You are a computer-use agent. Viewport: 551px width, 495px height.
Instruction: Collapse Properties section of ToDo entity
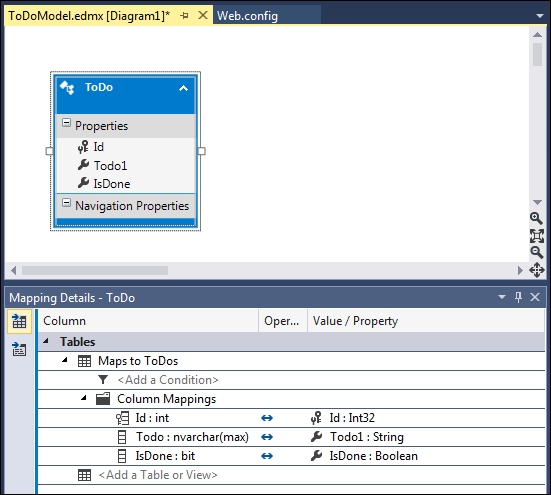click(x=66, y=123)
